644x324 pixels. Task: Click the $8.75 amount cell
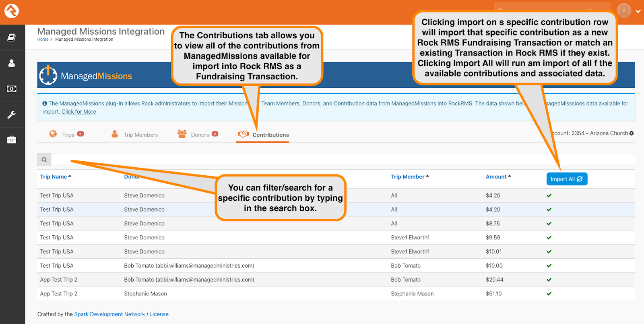tap(493, 224)
